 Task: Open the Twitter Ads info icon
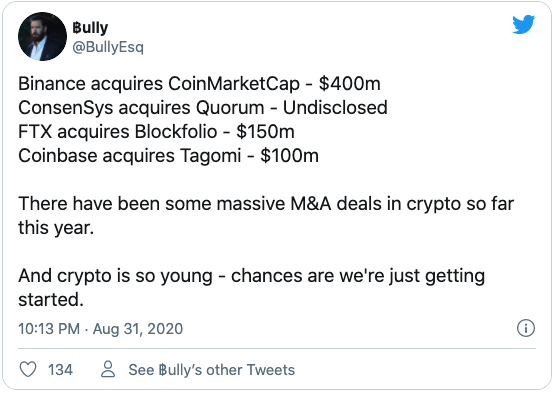pos(526,328)
